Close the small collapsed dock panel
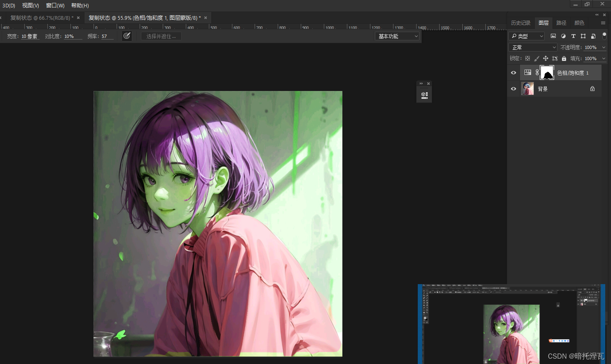 (428, 84)
